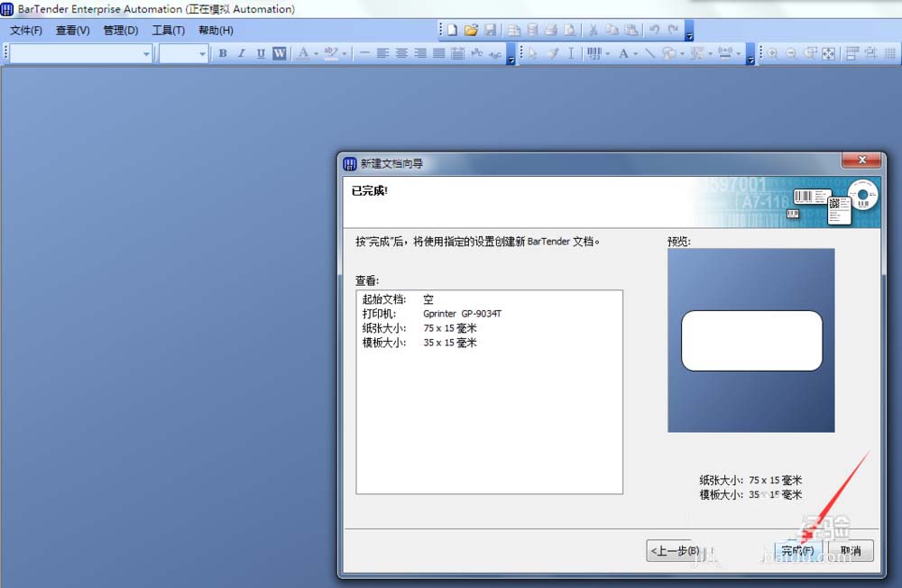902x588 pixels.
Task: Click the Print Preview icon
Action: (x=569, y=30)
